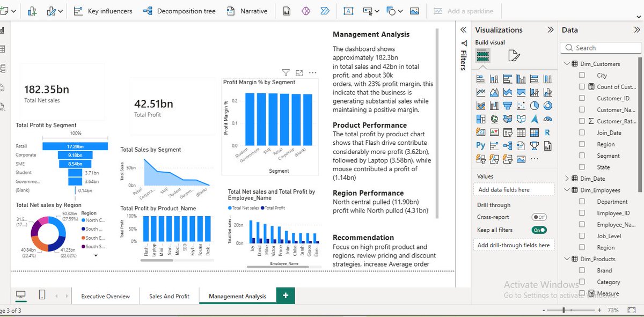Switch to Sales And Profit page tab
This screenshot has width=644, height=317.
(x=169, y=296)
